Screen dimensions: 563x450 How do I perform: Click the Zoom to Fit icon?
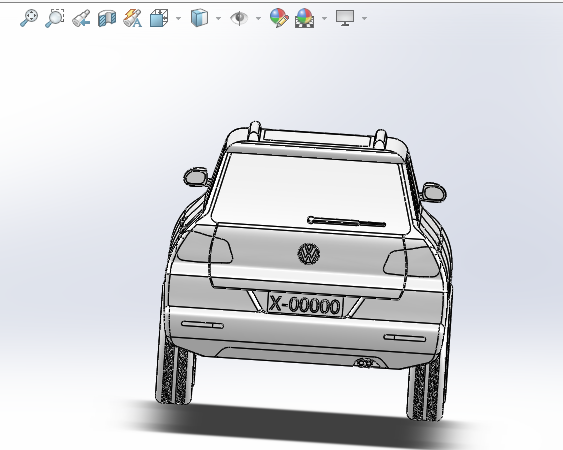tap(29, 18)
